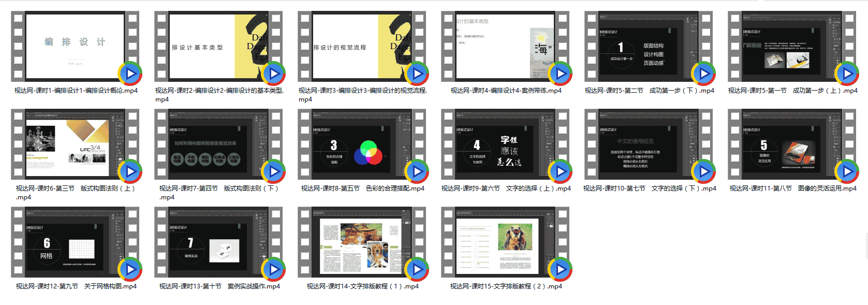Select the 课时8 色彩的合理搭配 video thumbnail
This screenshot has width=868, height=305.
click(x=362, y=144)
